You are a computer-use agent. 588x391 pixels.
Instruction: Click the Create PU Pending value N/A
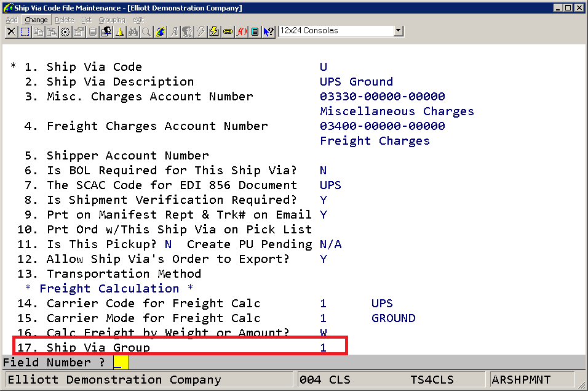(x=330, y=244)
